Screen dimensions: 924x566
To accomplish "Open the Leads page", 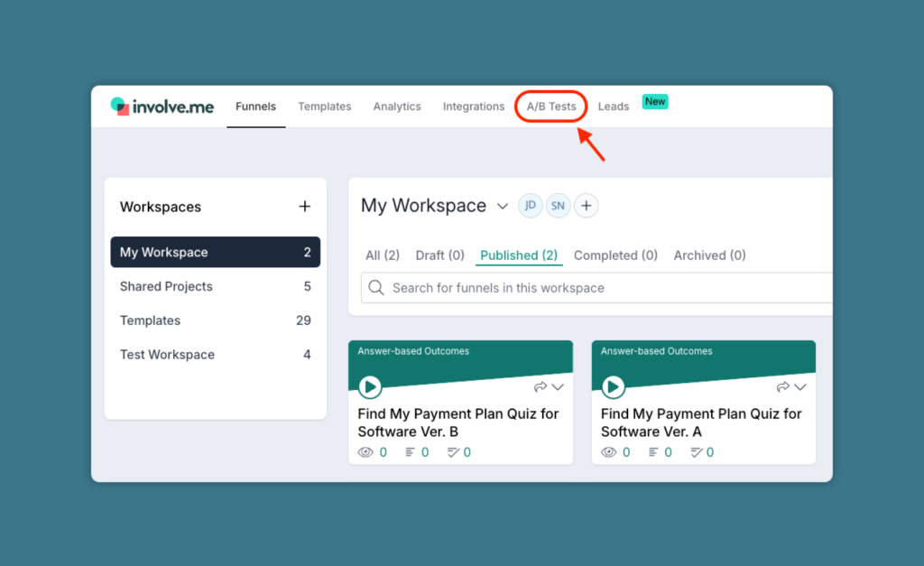I will [614, 107].
